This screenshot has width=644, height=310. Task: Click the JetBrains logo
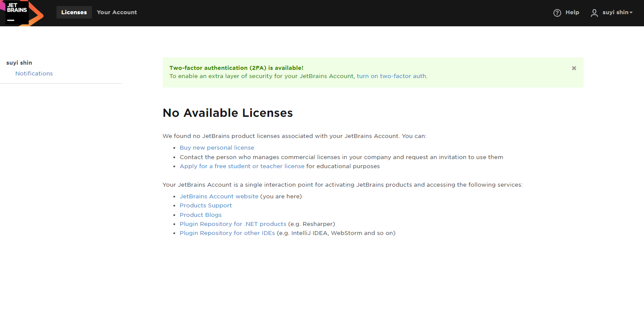(x=22, y=13)
